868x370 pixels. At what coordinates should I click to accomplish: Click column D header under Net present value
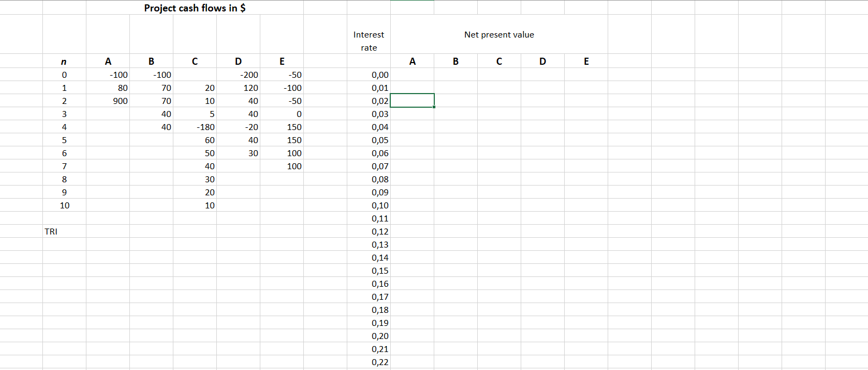coord(542,61)
